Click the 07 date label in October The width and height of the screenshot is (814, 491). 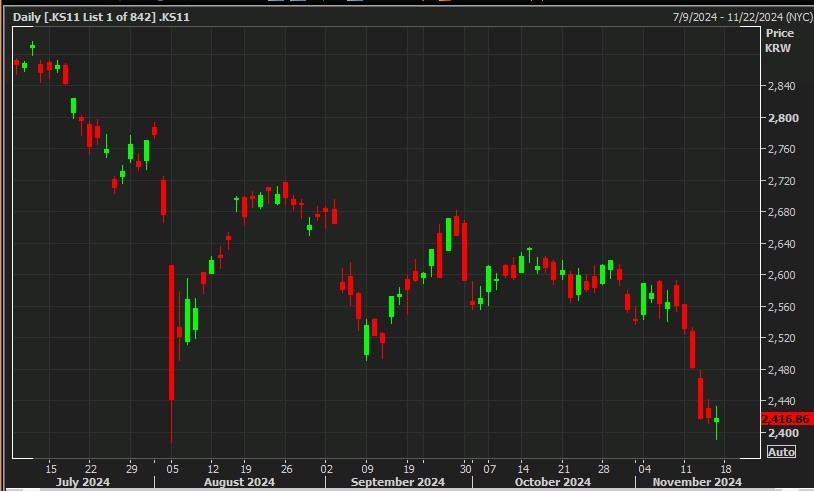(490, 469)
